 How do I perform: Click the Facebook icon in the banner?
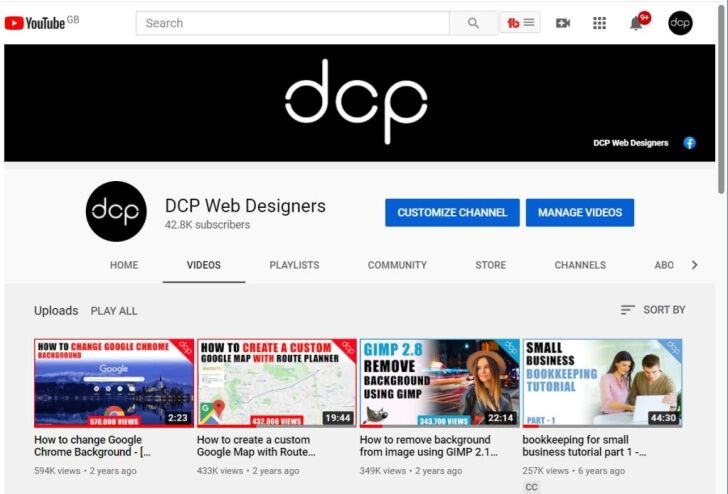pyautogui.click(x=689, y=143)
